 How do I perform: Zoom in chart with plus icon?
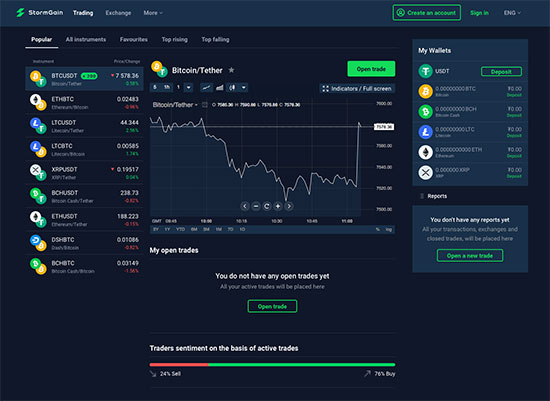pos(278,206)
